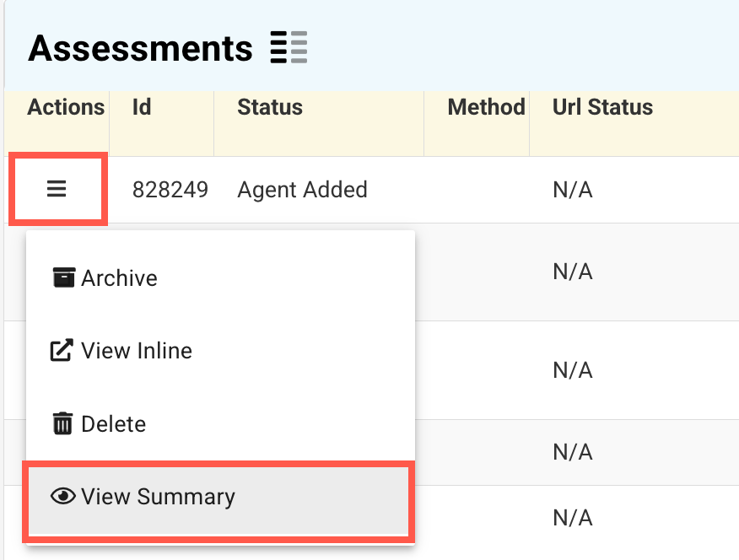Click the archive box icon
This screenshot has height=560, width=739.
point(63,277)
